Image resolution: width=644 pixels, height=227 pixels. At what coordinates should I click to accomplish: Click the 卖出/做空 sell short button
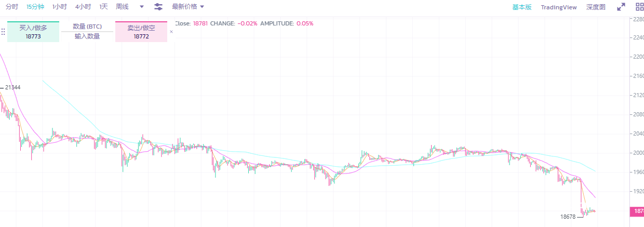click(x=141, y=32)
